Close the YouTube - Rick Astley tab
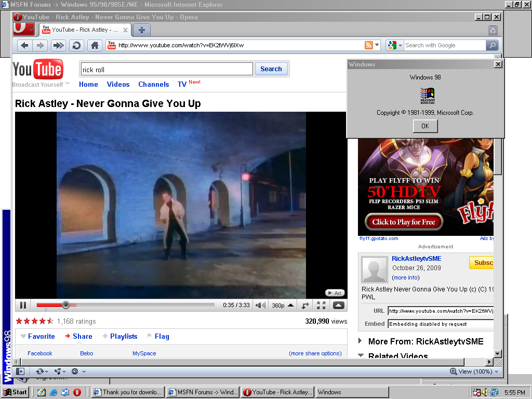Viewport: 532px width, 399px height. click(125, 30)
